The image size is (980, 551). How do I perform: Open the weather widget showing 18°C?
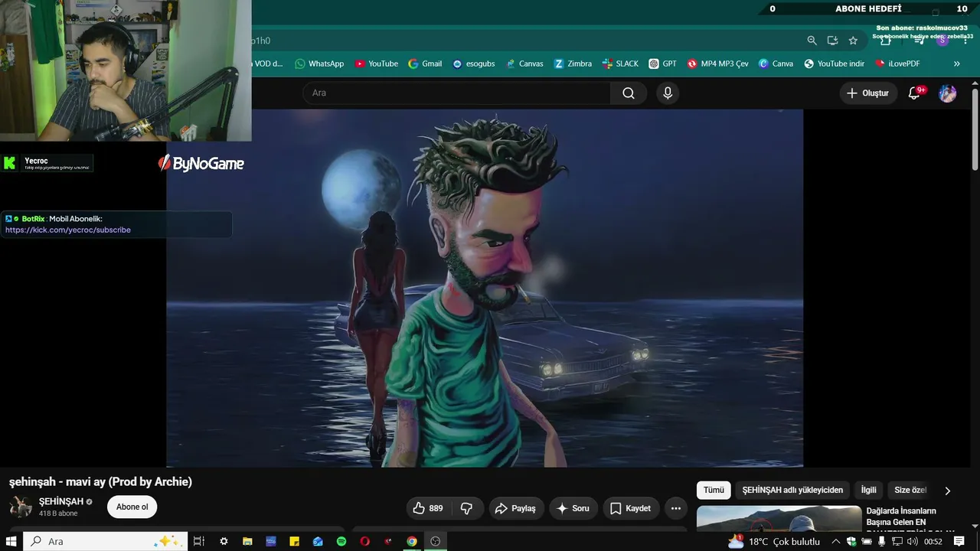(x=774, y=541)
